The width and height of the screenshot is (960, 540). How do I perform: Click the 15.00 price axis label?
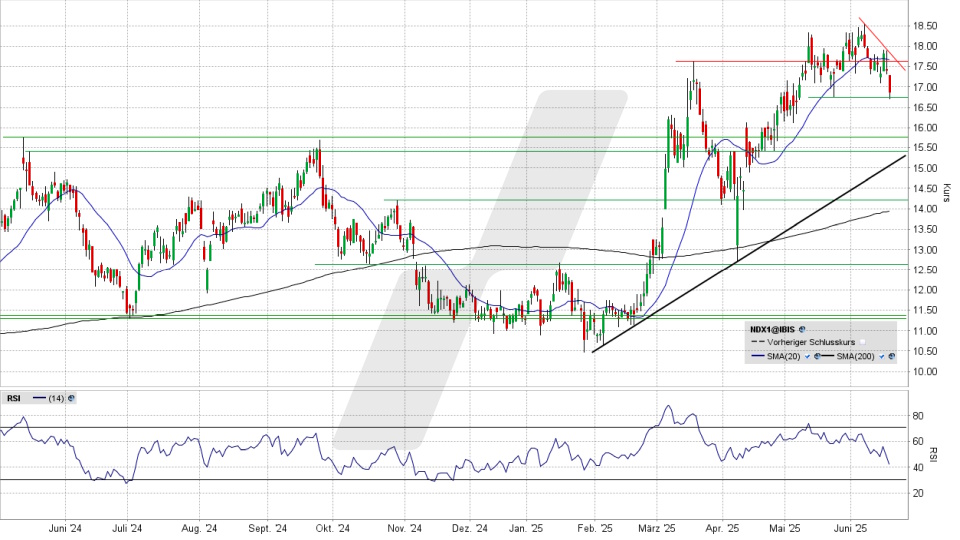[924, 168]
